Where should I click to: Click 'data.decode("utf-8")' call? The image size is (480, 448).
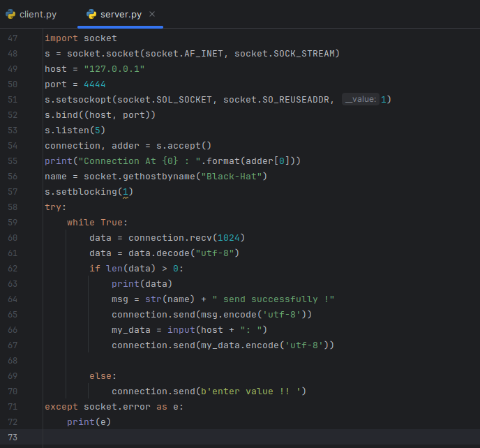click(183, 253)
